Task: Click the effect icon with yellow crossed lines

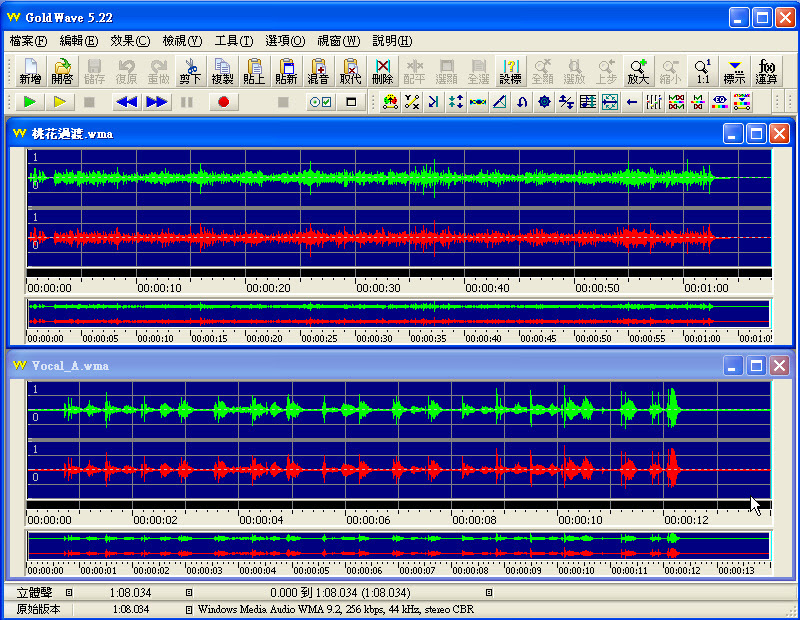Action: pos(412,102)
